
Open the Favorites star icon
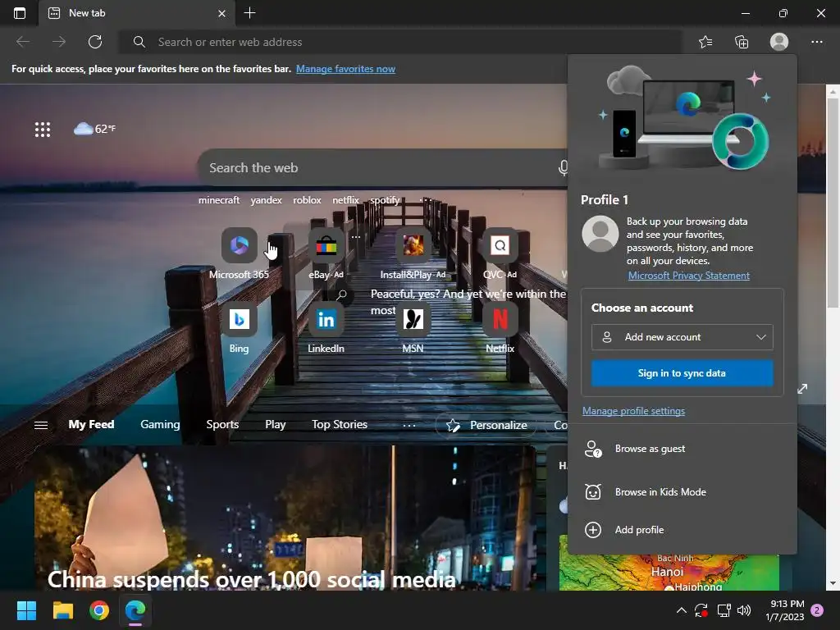point(705,42)
